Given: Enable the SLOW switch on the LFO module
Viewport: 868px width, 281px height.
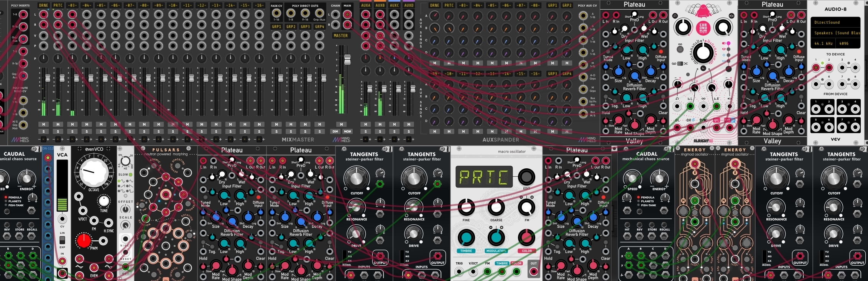Looking at the screenshot, I should (x=130, y=175).
